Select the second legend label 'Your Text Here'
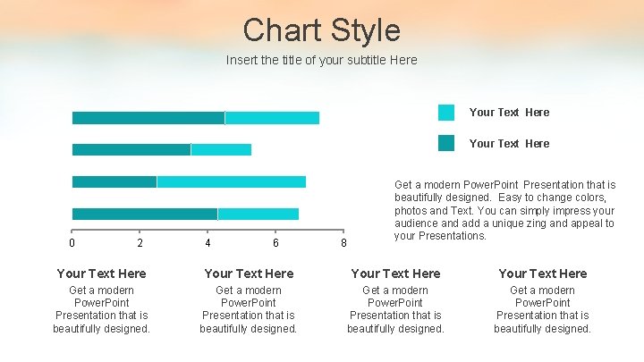The image size is (644, 362). [x=509, y=144]
